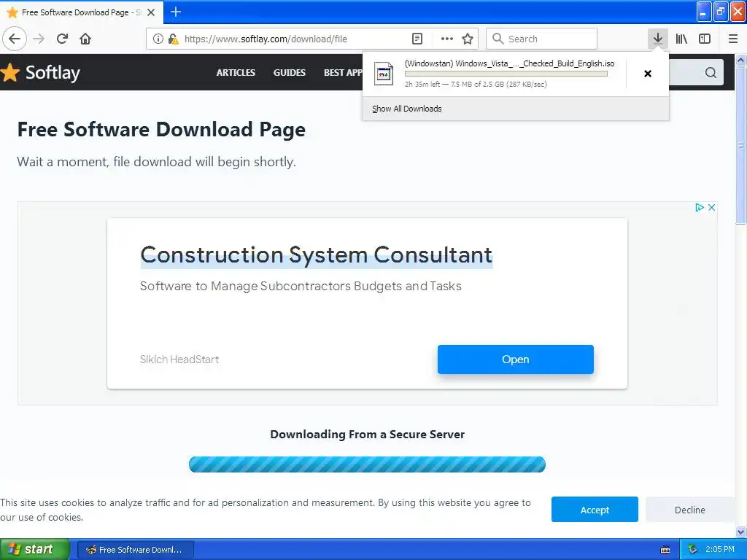Image resolution: width=747 pixels, height=560 pixels.
Task: Click the download progress bar in the panel
Action: click(x=506, y=74)
